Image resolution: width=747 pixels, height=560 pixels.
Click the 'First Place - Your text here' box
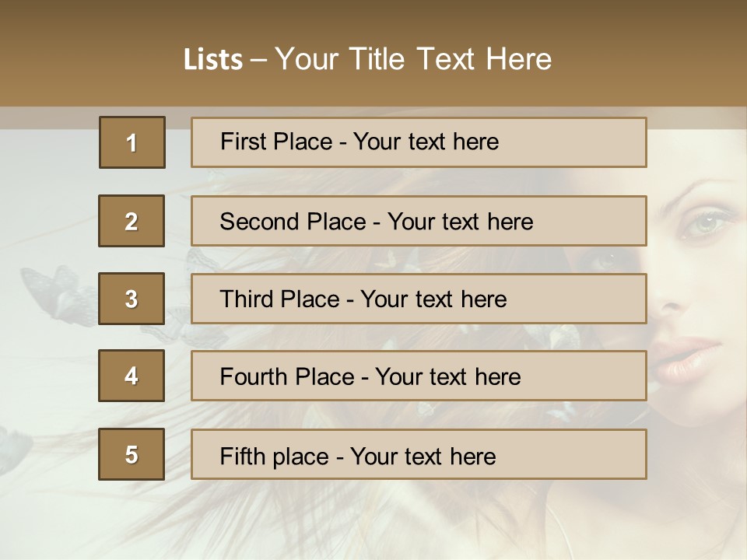(419, 142)
